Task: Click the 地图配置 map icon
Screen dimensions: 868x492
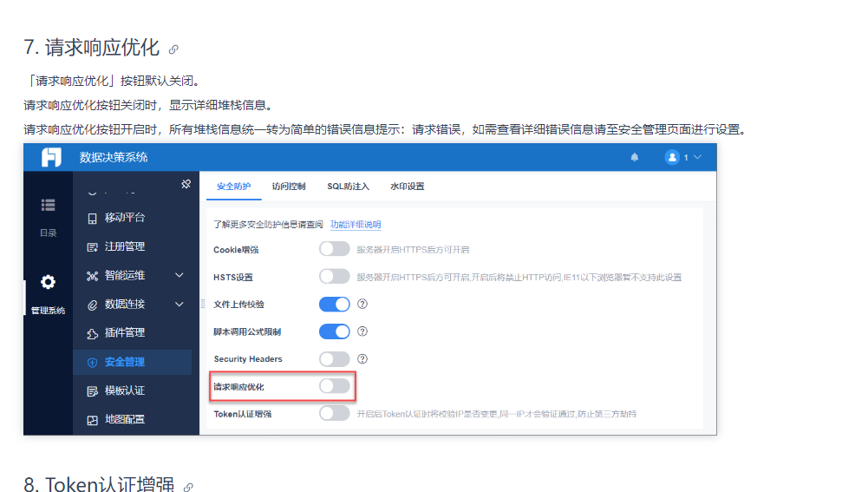Action: coord(93,420)
